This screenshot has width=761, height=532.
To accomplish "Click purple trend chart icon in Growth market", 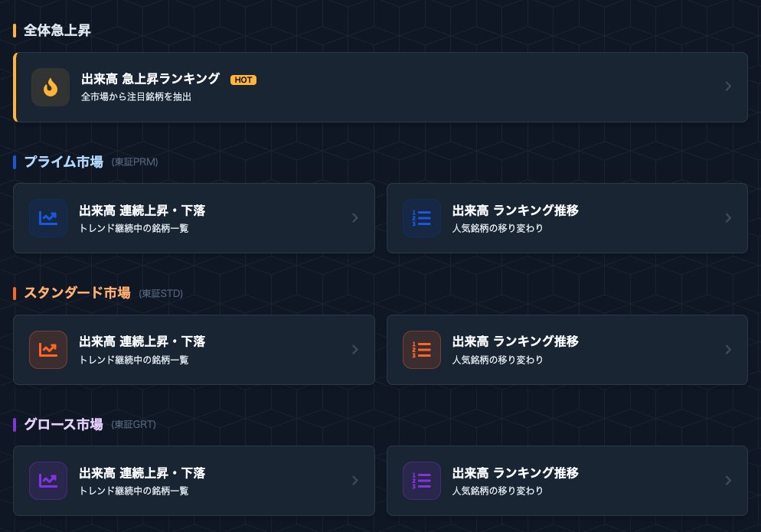I will 48,481.
